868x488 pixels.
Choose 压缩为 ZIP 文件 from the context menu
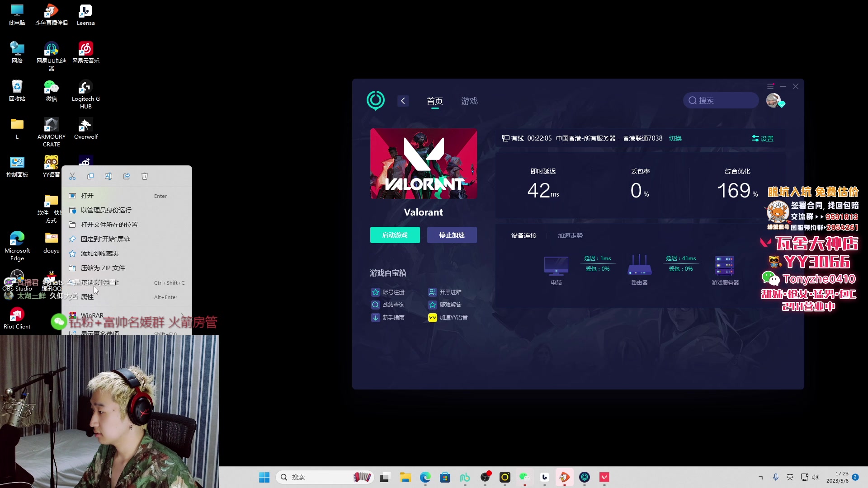click(127, 268)
